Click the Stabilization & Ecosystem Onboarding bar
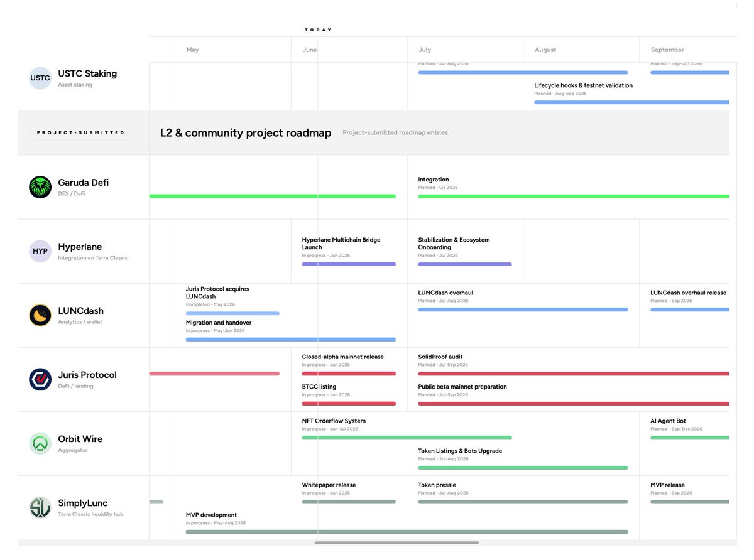The image size is (754, 560). 465,264
